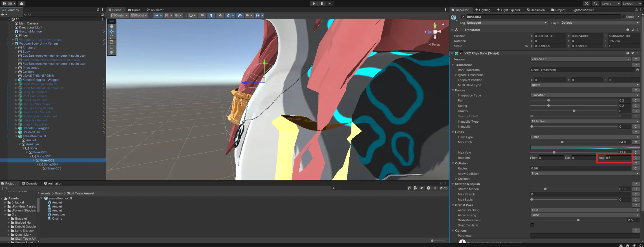Collapse the Bone.002 tree item arrow
Viewport: 644px width, 247px height.
(30, 156)
